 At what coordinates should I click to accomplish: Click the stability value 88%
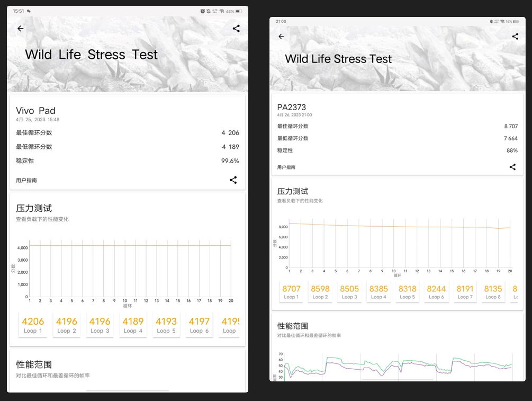click(512, 150)
